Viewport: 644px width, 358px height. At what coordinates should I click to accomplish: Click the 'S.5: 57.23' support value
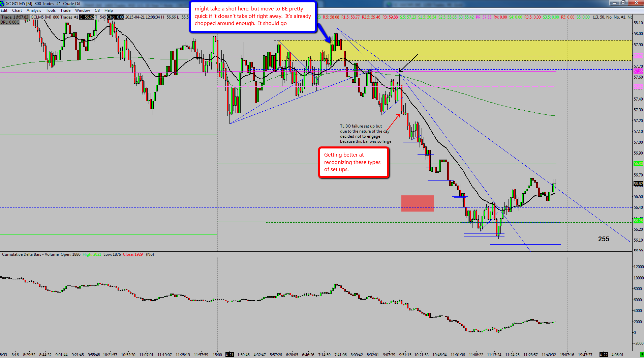coord(408,17)
